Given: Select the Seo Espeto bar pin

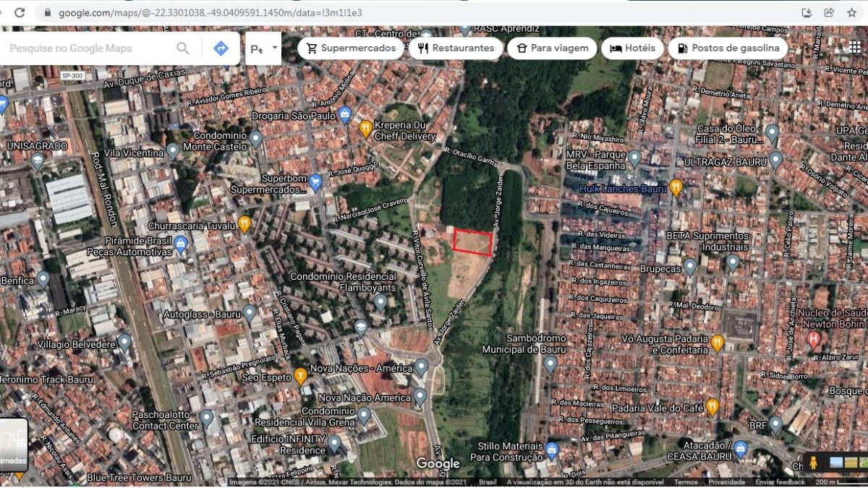Looking at the screenshot, I should 300,375.
